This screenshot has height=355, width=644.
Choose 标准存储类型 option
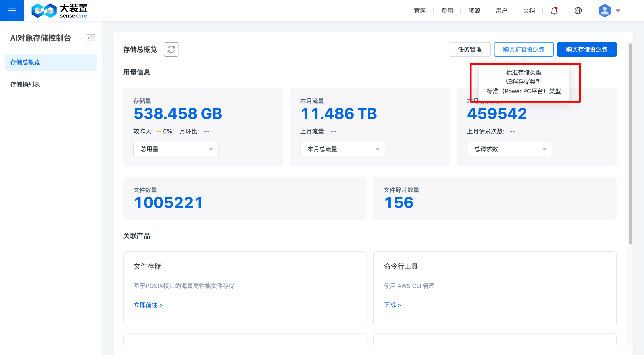coord(523,72)
